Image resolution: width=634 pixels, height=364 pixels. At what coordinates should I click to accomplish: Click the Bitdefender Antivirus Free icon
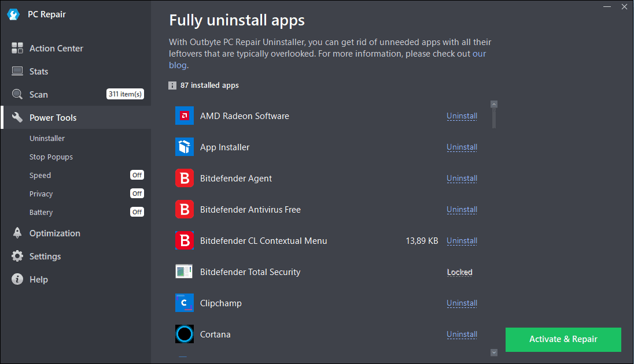point(185,209)
